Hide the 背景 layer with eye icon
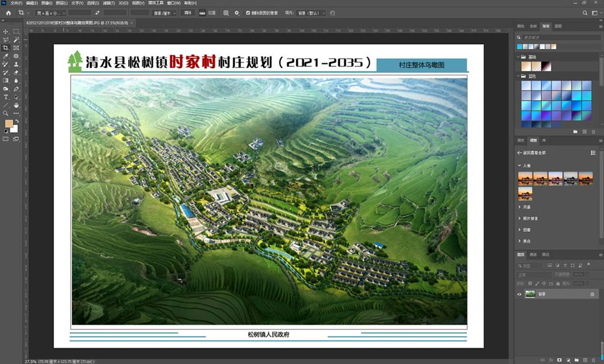The width and height of the screenshot is (604, 364). pos(519,294)
